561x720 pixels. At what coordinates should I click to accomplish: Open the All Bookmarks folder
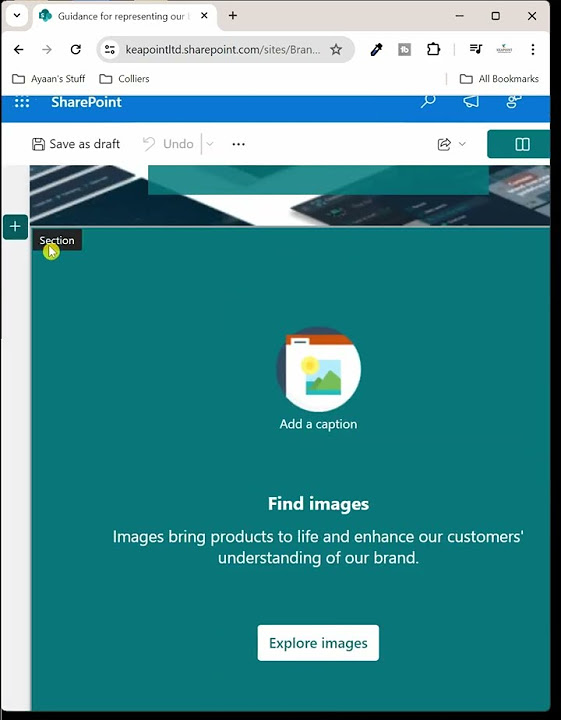(x=499, y=79)
